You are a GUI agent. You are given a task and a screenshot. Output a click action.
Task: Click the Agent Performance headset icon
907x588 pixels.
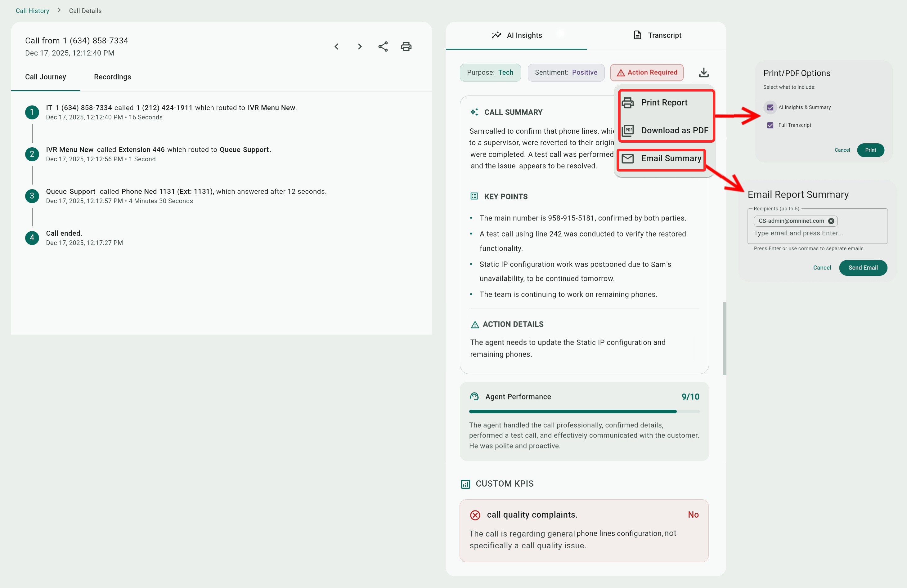[x=474, y=396]
